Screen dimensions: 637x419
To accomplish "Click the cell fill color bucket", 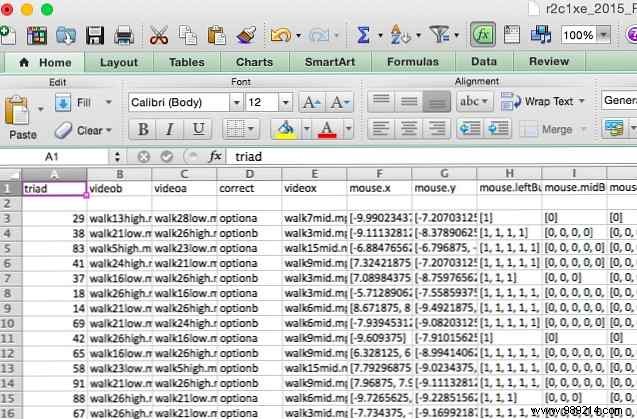I will [286, 130].
